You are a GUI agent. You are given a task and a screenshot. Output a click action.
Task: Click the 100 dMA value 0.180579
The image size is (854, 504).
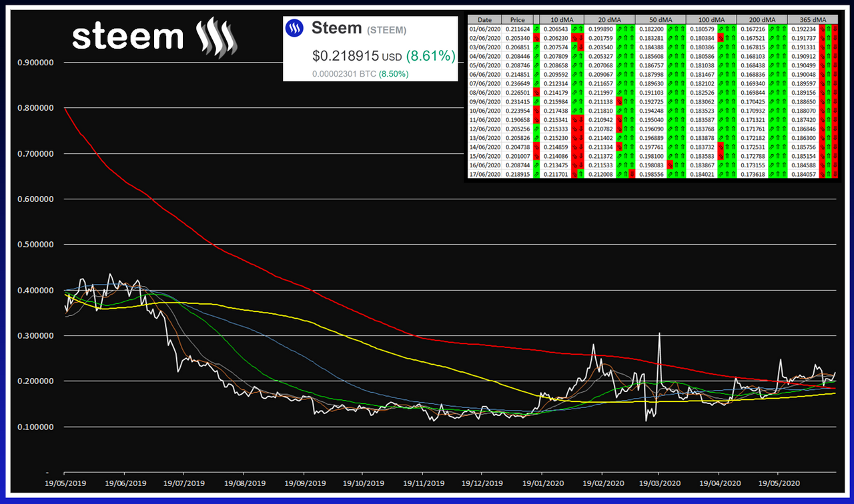(702, 30)
